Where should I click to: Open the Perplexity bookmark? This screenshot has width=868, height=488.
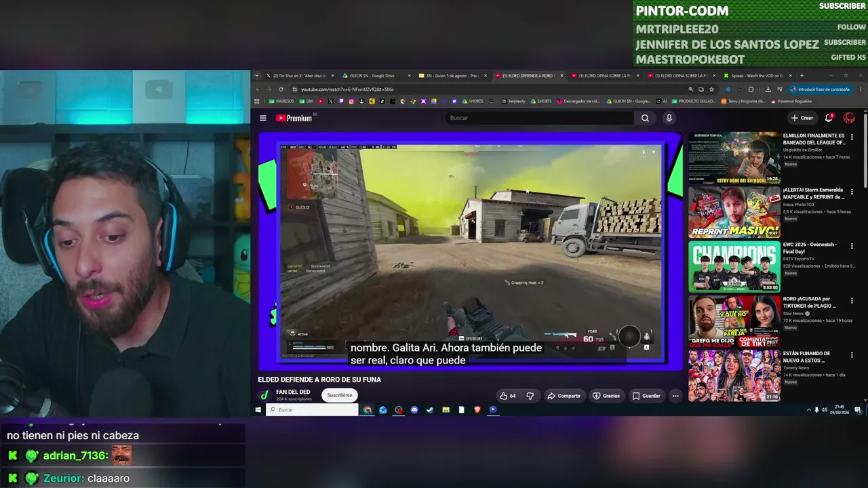point(513,102)
